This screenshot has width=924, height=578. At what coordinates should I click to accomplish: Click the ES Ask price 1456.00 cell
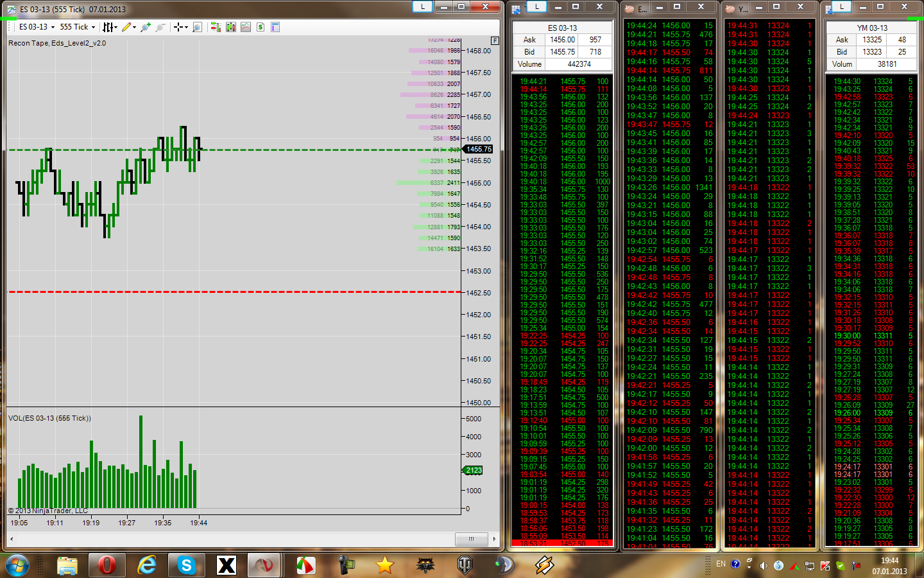click(562, 40)
